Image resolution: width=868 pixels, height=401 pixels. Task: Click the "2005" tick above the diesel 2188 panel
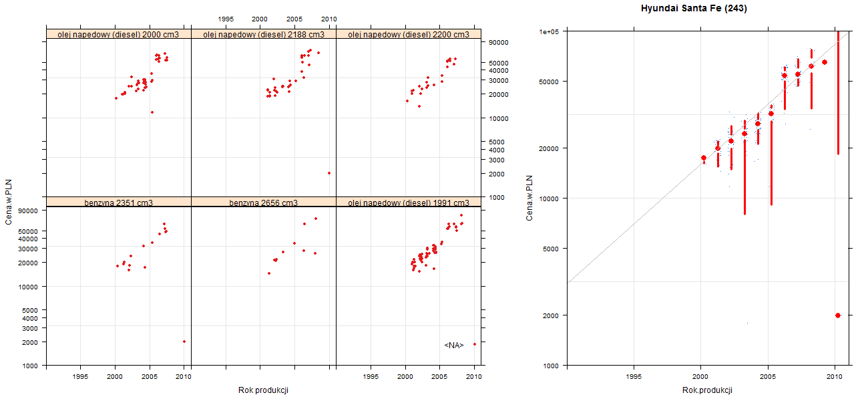click(x=294, y=19)
